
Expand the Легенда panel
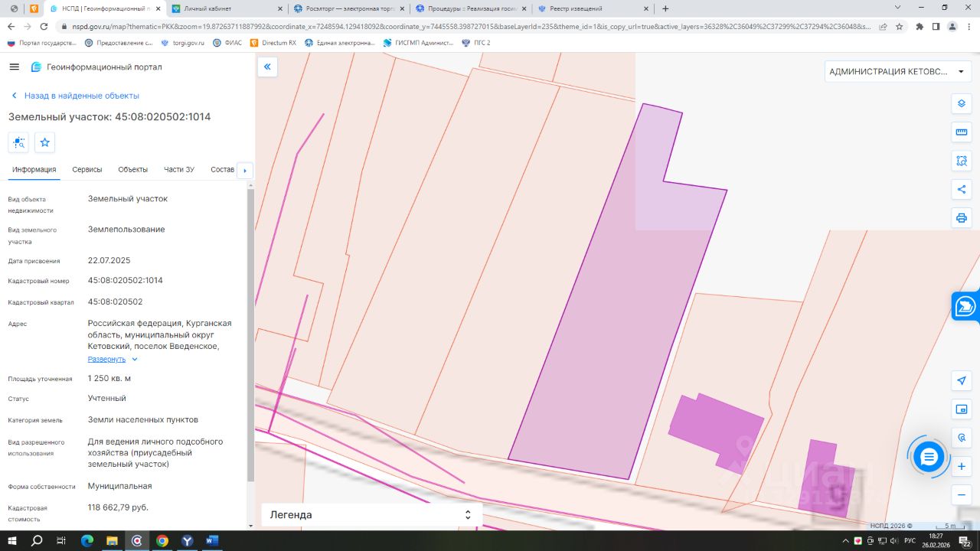tap(371, 515)
